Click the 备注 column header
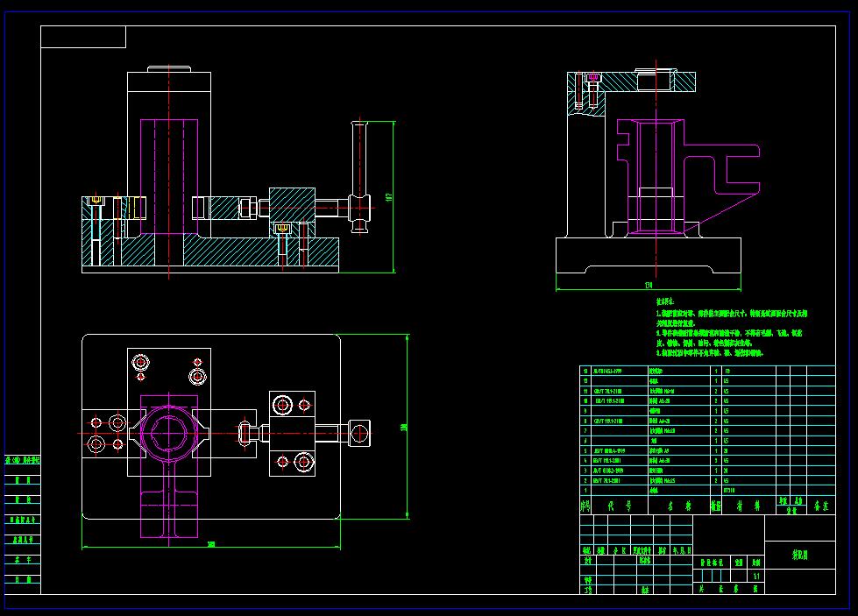The width and height of the screenshot is (858, 616). point(821,506)
